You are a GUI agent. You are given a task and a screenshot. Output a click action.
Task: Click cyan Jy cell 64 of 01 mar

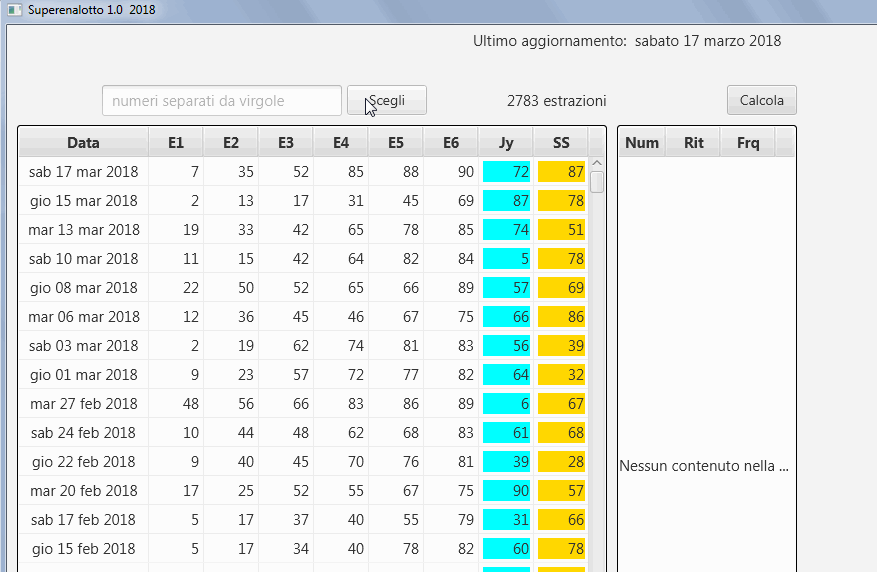(x=506, y=375)
